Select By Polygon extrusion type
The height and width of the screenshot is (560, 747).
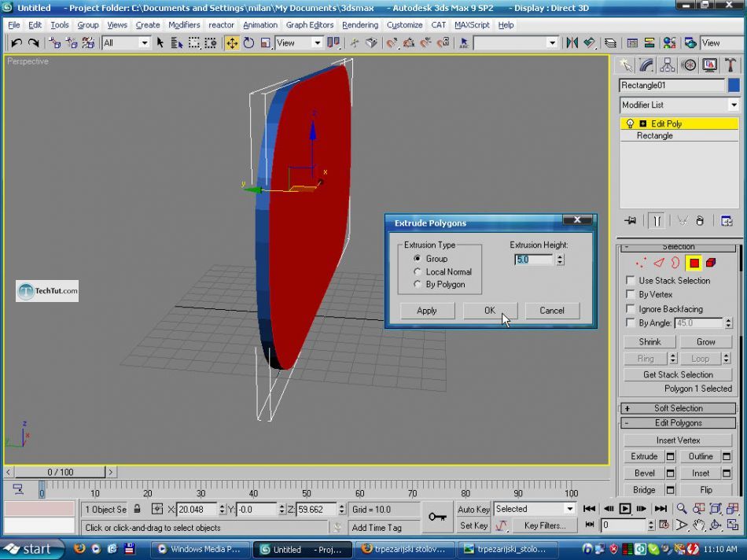pos(418,284)
